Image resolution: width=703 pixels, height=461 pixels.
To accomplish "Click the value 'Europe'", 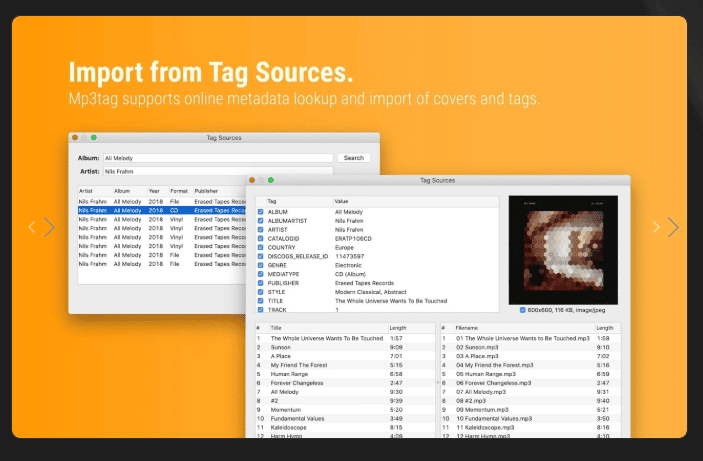I will click(x=344, y=248).
